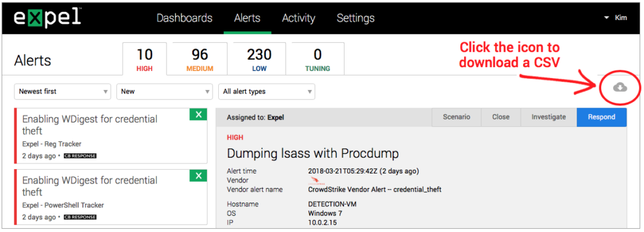The width and height of the screenshot is (644, 232).
Task: Select the Expel - PowerShell Tracker alert card
Action: click(x=111, y=197)
